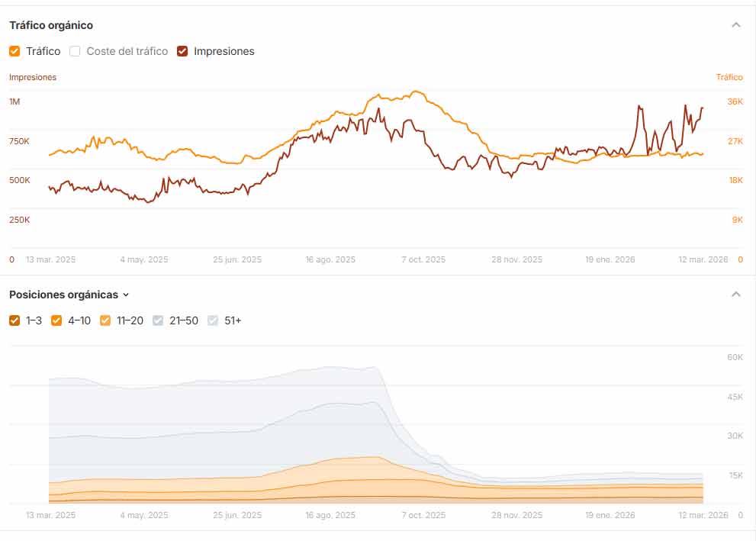
Task: Enable the Coste del tráfico checkbox
Action: click(74, 50)
